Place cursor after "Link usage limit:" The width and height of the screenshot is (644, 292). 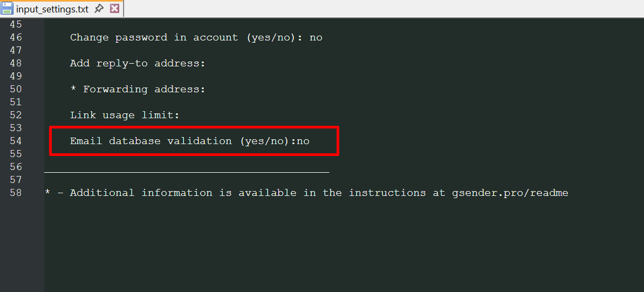(180, 115)
